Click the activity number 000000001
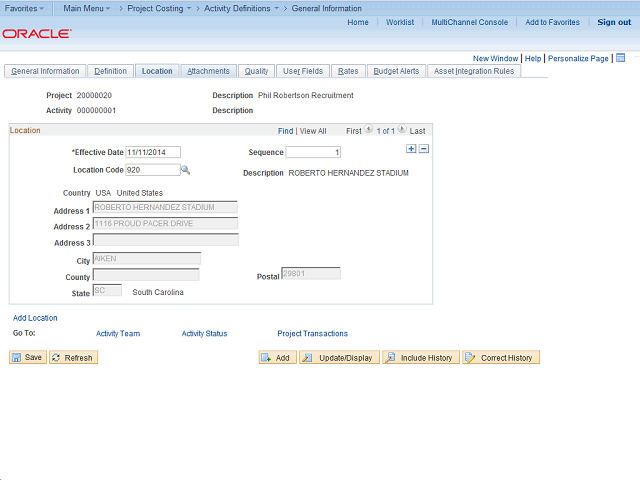Viewport: 640px width, 480px height. pyautogui.click(x=96, y=110)
